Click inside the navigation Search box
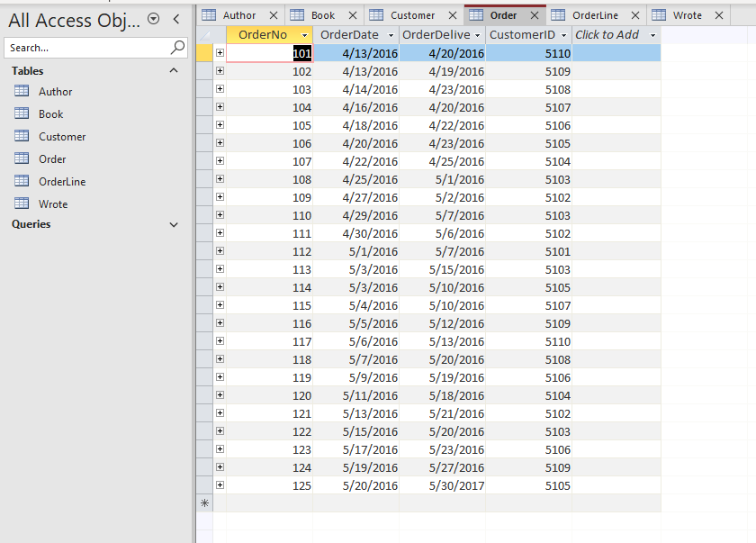This screenshot has height=543, width=756. click(90, 47)
